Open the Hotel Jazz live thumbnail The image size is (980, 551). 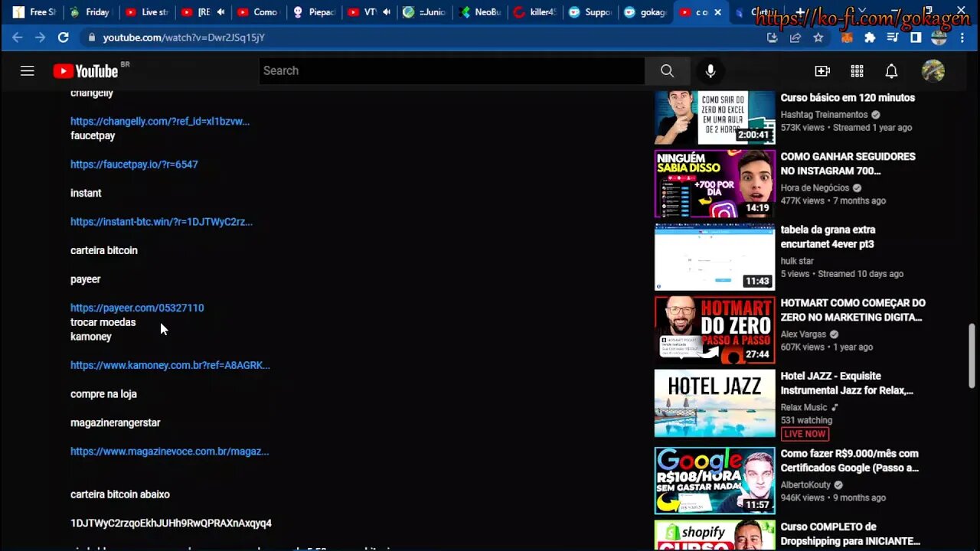(x=714, y=403)
